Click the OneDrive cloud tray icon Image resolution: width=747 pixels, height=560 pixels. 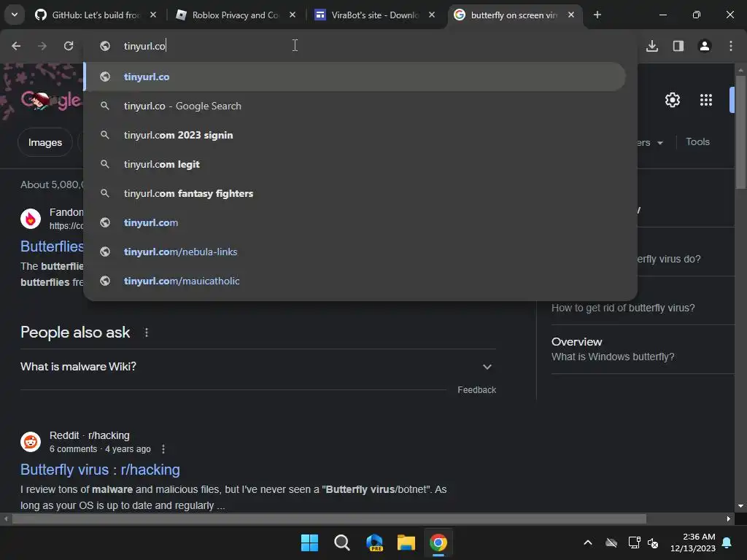[x=611, y=542]
